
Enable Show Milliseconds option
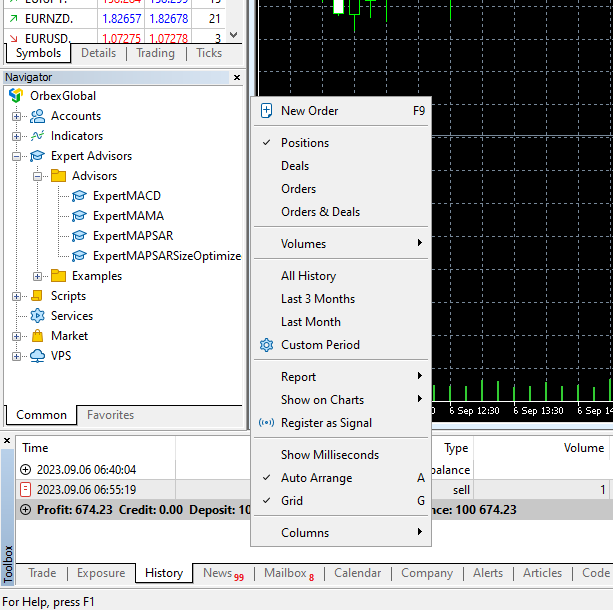(341, 455)
